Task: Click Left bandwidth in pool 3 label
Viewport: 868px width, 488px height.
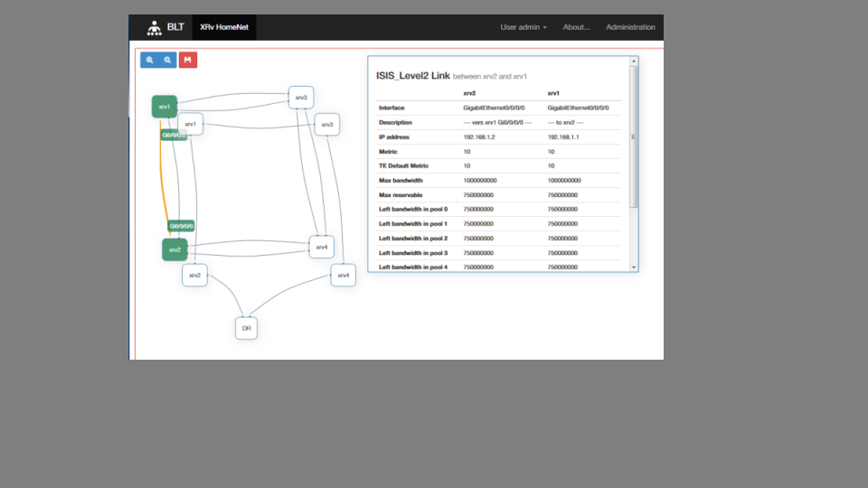Action: [413, 253]
